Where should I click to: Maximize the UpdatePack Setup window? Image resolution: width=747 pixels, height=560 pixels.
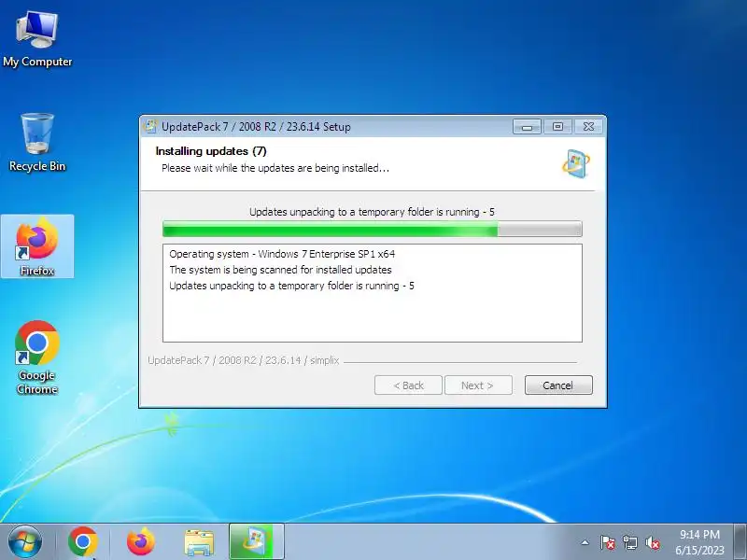pyautogui.click(x=557, y=127)
